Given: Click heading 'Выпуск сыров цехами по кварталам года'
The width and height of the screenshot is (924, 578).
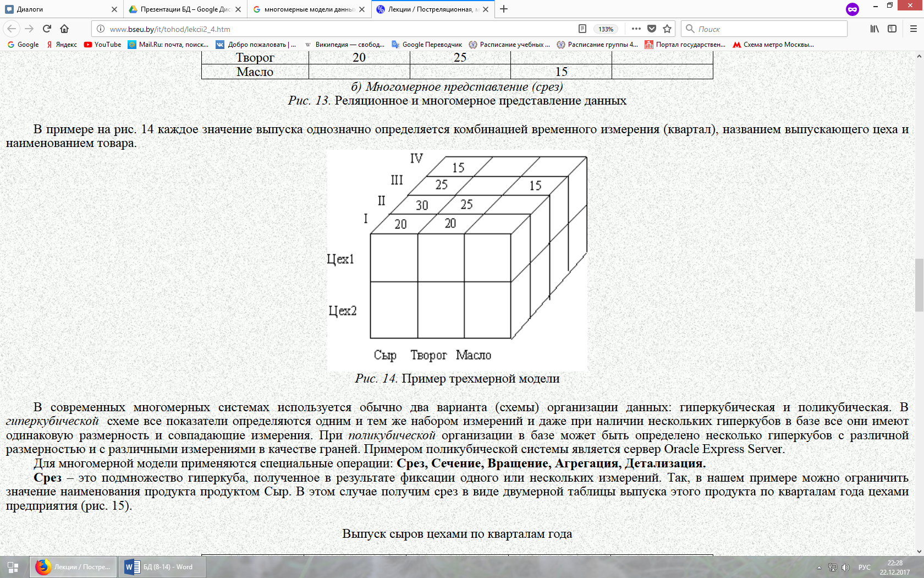Looking at the screenshot, I should tap(457, 534).
